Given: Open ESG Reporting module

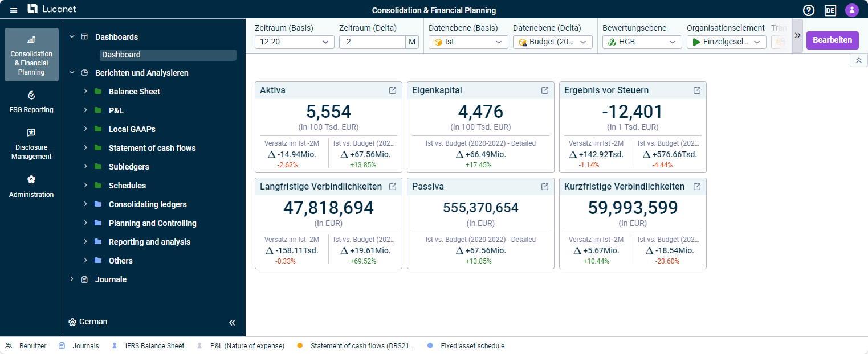Looking at the screenshot, I should click(31, 101).
